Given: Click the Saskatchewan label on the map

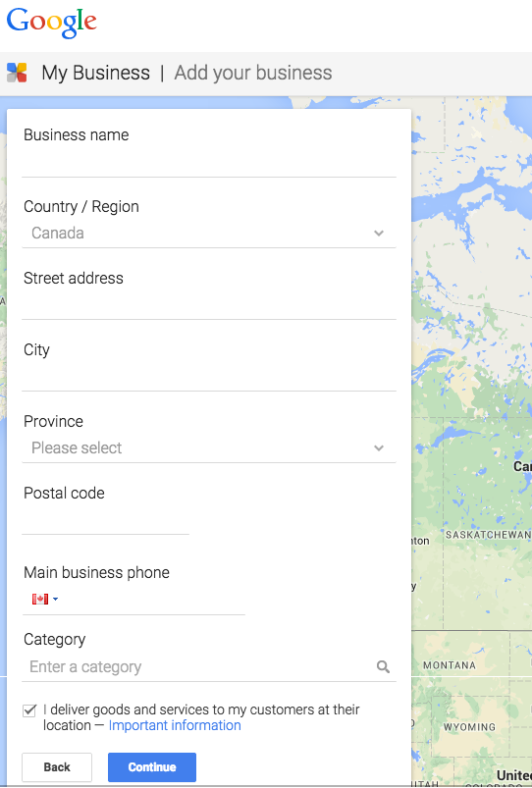Looking at the screenshot, I should click(x=488, y=535).
